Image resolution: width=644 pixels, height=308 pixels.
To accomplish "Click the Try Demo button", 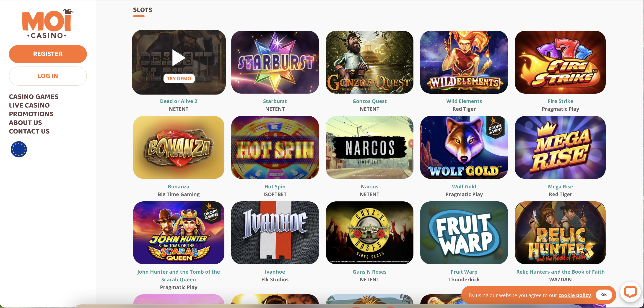I will pos(179,79).
